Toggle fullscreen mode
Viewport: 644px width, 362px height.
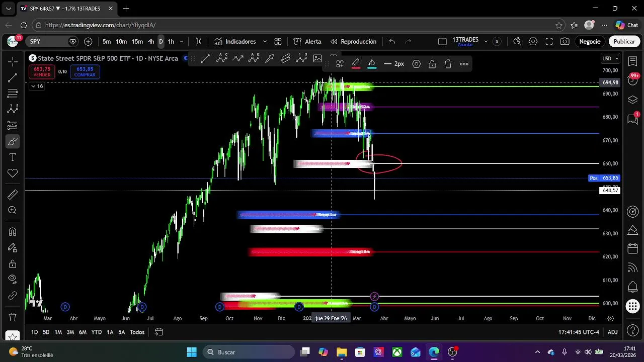[x=549, y=42]
